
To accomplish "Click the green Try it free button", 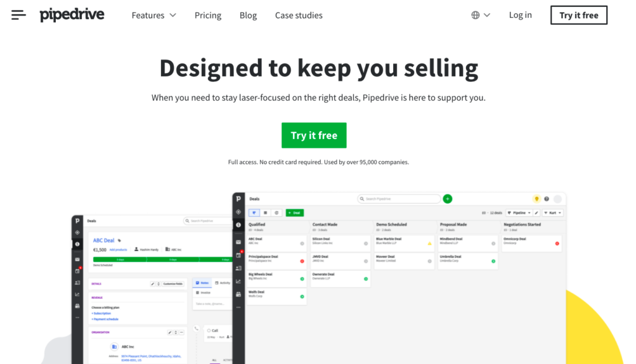I will [x=314, y=135].
